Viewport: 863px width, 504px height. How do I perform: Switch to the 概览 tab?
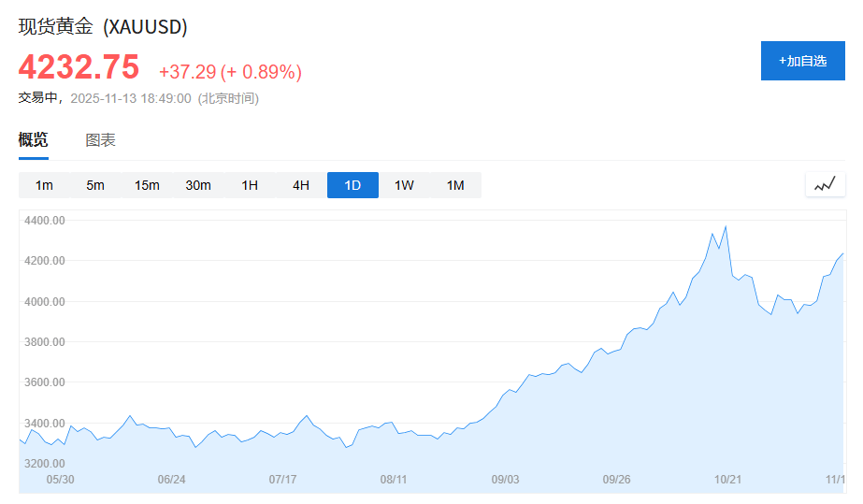tap(34, 140)
